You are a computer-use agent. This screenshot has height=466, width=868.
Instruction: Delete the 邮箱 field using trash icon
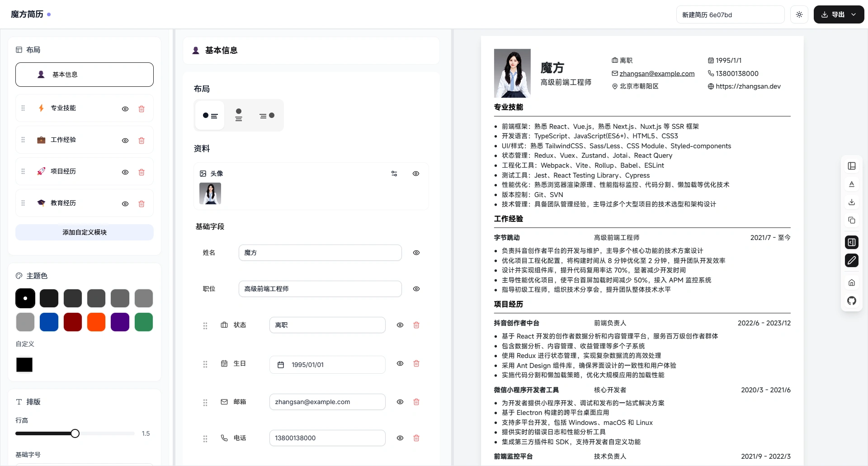416,402
